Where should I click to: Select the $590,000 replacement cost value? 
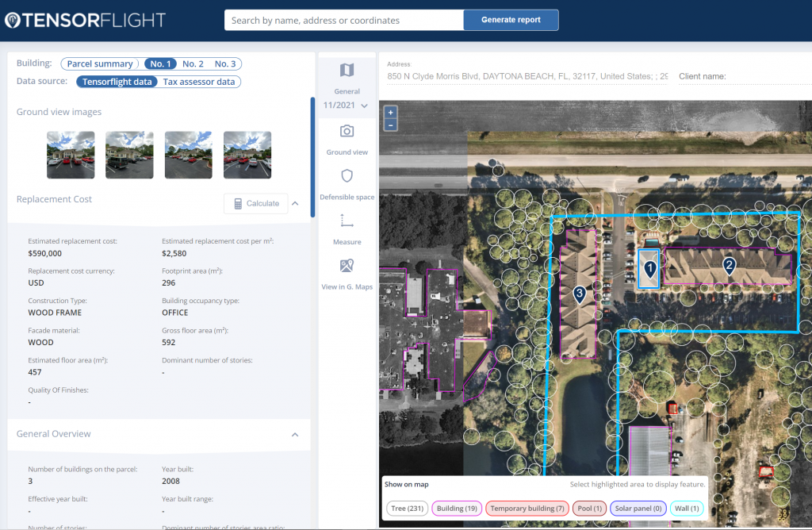(45, 253)
